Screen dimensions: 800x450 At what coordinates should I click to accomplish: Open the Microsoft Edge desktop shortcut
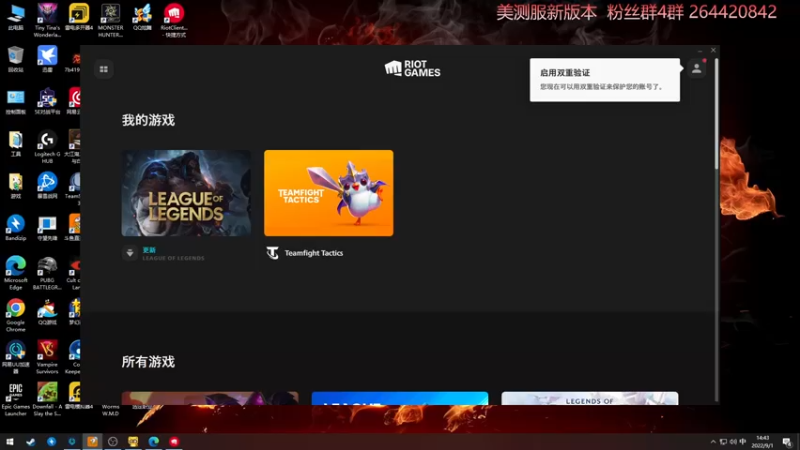click(16, 273)
